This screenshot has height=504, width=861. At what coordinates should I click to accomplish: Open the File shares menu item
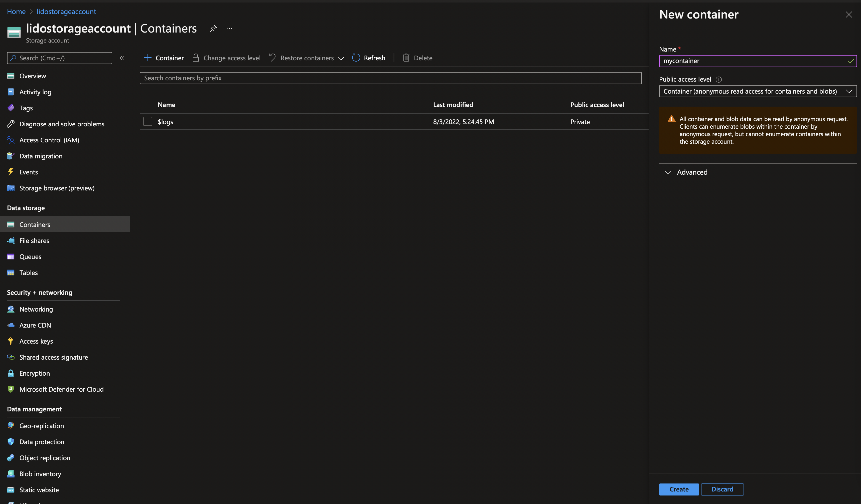tap(65, 240)
